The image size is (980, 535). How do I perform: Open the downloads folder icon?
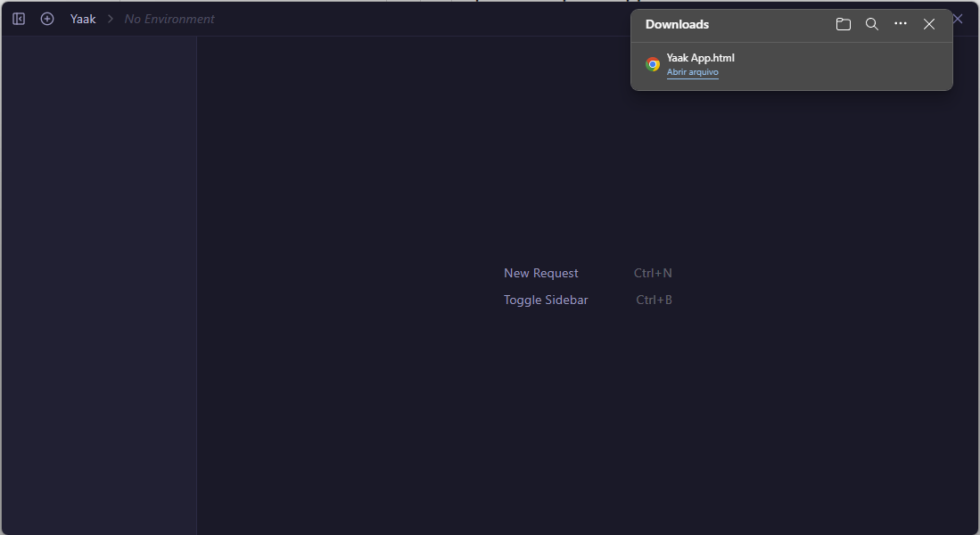point(844,24)
